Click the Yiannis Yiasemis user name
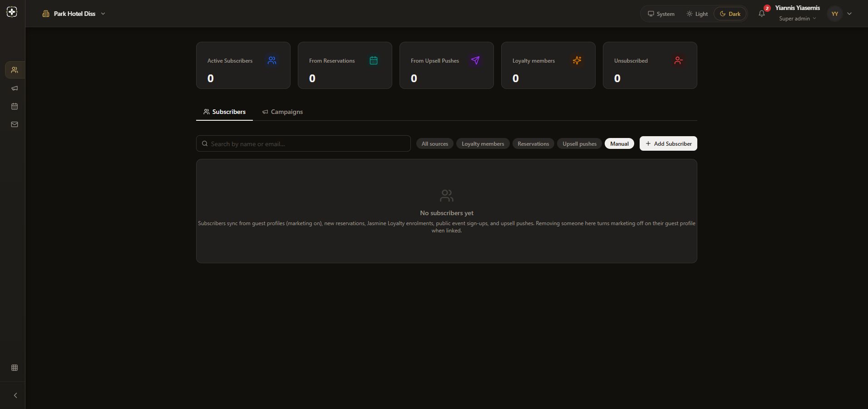The image size is (868, 409). pyautogui.click(x=798, y=8)
